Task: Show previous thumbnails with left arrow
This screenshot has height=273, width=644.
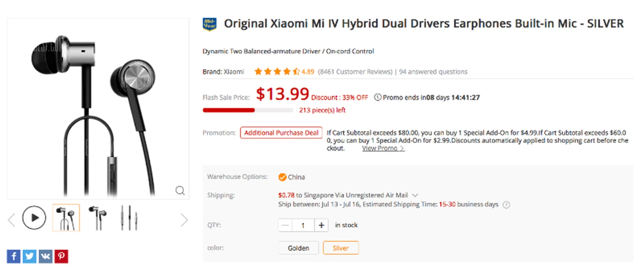Action: click(x=11, y=220)
